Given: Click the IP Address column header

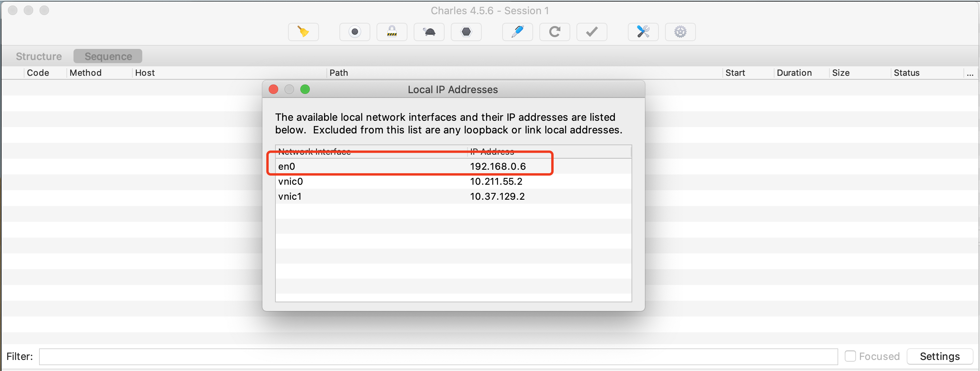Looking at the screenshot, I should tap(549, 152).
